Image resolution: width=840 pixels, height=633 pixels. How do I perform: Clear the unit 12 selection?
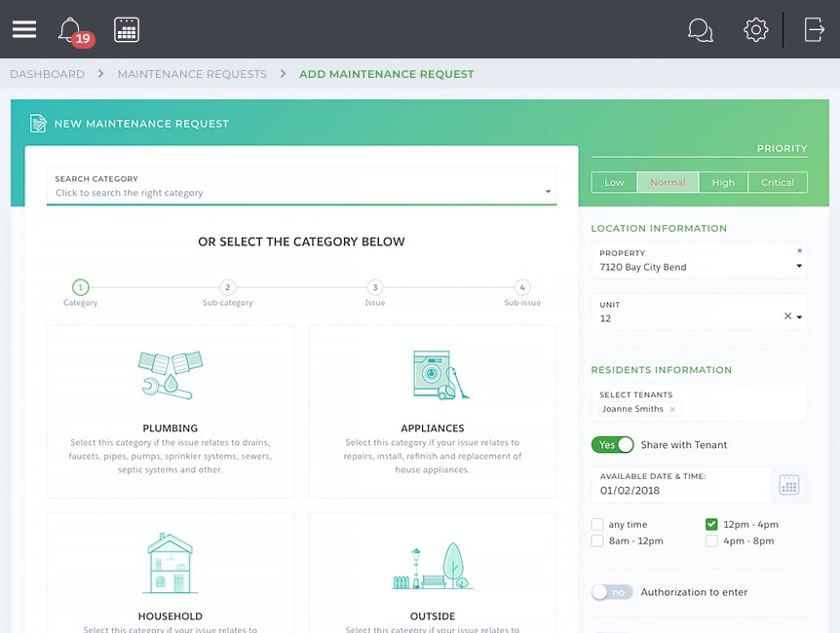point(787,316)
